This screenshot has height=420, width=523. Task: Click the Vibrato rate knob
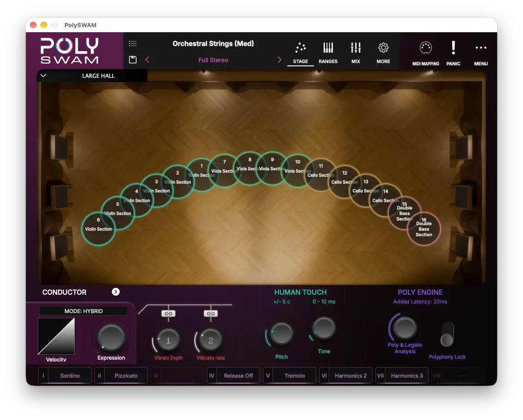coord(210,340)
